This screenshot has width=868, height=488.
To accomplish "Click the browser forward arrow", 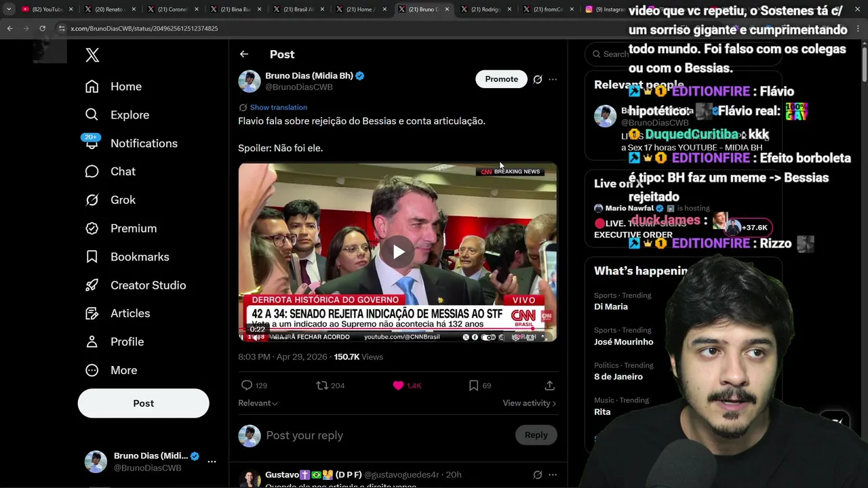I will tap(26, 28).
